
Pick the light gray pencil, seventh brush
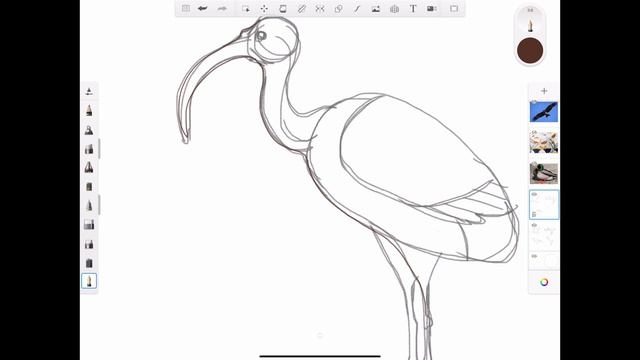click(x=89, y=205)
